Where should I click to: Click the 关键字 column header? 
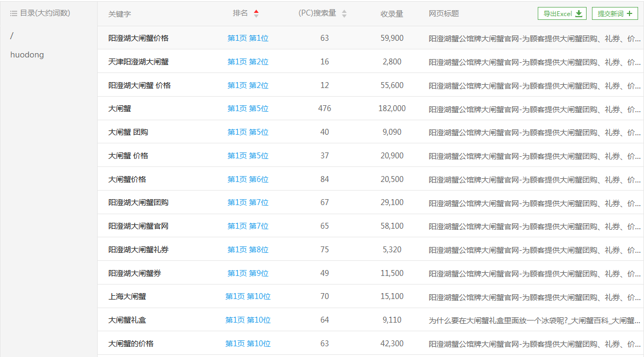[119, 14]
